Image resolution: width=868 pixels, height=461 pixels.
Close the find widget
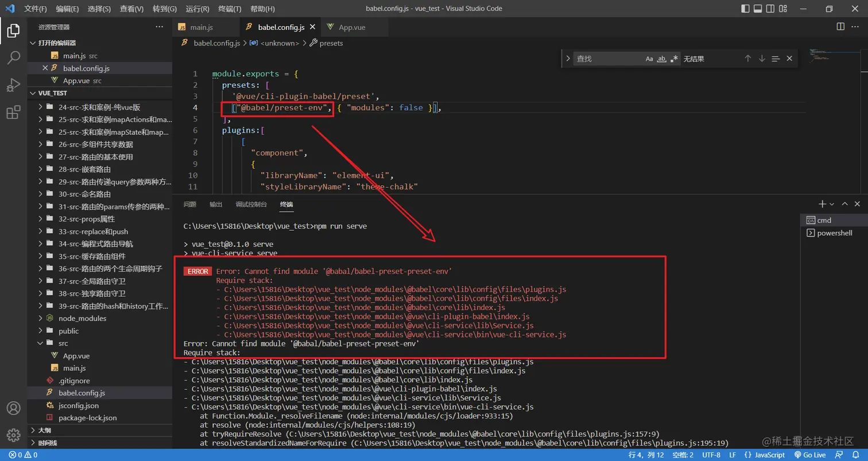pos(789,59)
